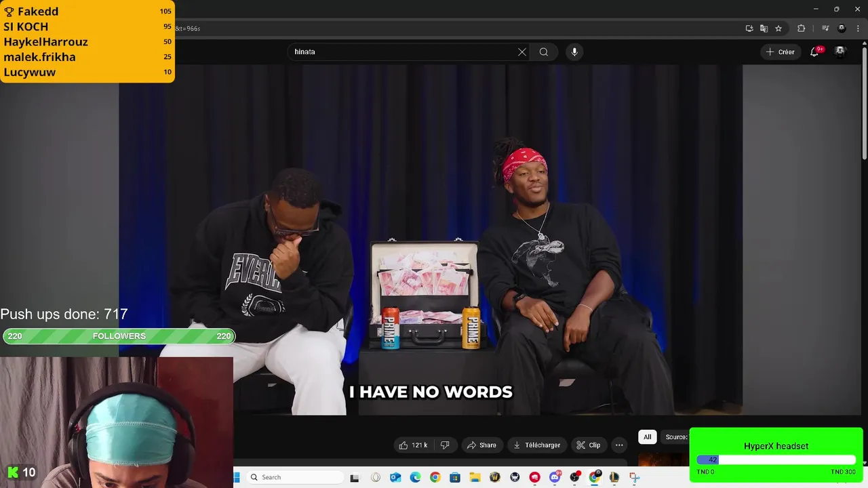Select the All filter chip
This screenshot has height=488, width=868.
point(648,437)
